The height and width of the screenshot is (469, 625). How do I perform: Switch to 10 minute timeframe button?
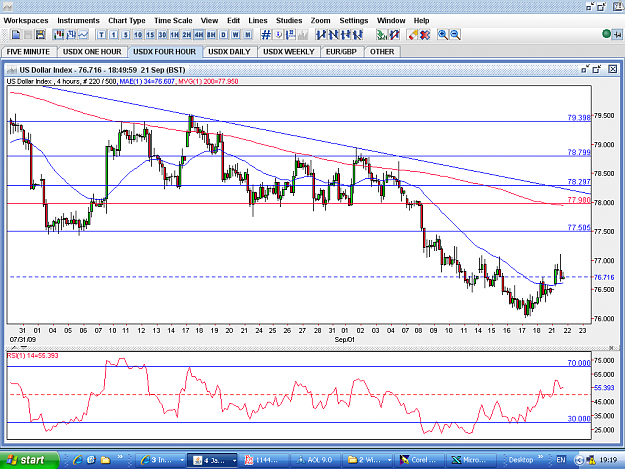[x=138, y=35]
